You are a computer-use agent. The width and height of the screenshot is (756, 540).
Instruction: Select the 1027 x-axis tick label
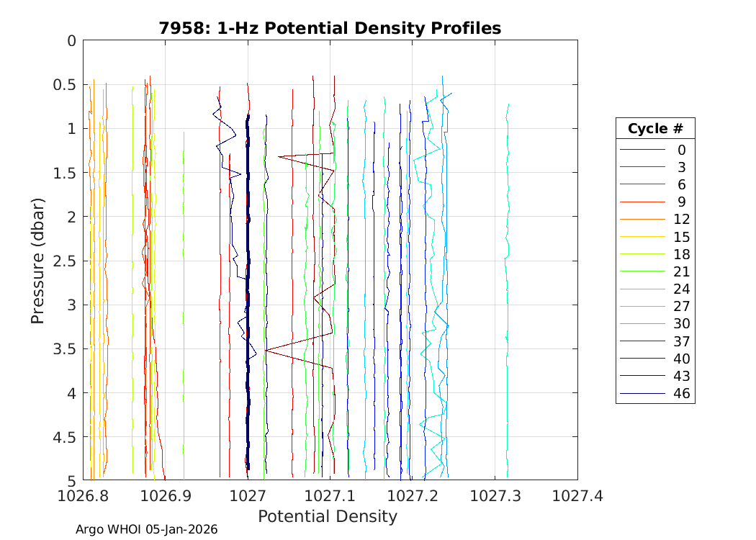pyautogui.click(x=248, y=495)
